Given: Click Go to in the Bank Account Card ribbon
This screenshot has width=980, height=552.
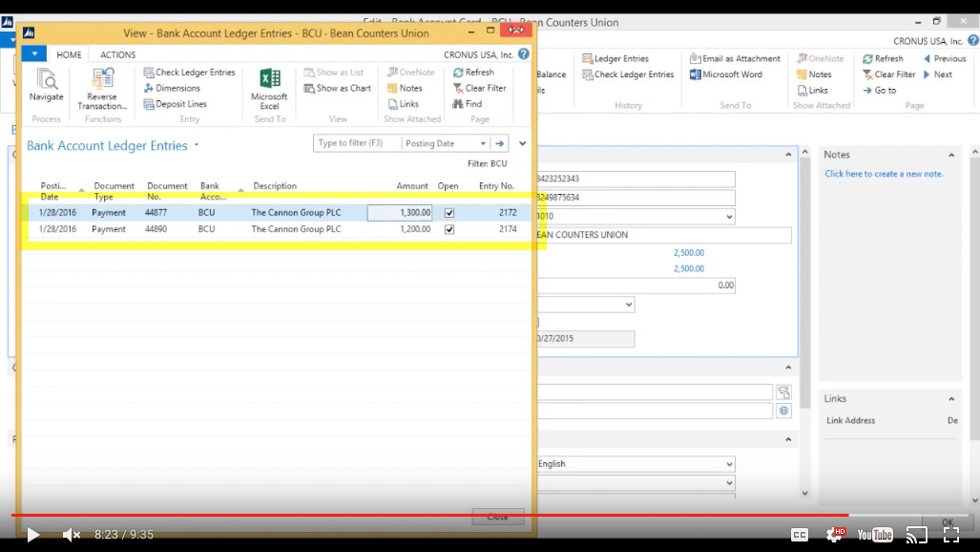Looking at the screenshot, I should 880,90.
